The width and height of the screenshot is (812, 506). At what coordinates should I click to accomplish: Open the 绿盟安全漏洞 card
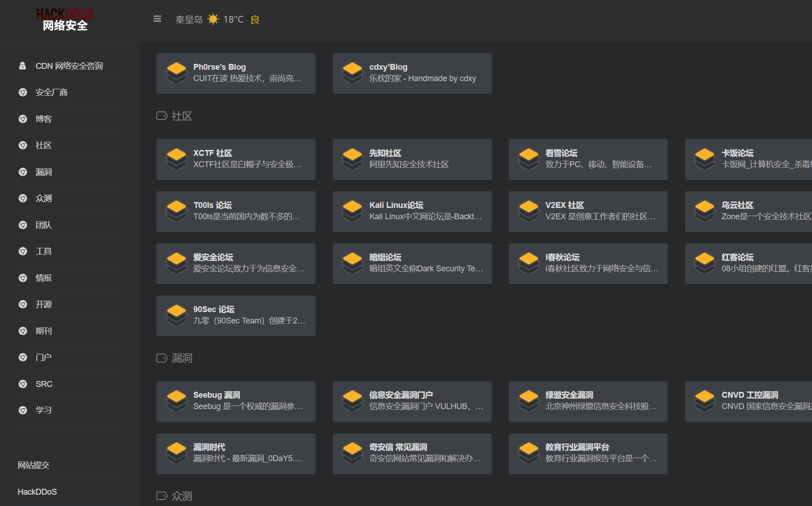pos(588,402)
